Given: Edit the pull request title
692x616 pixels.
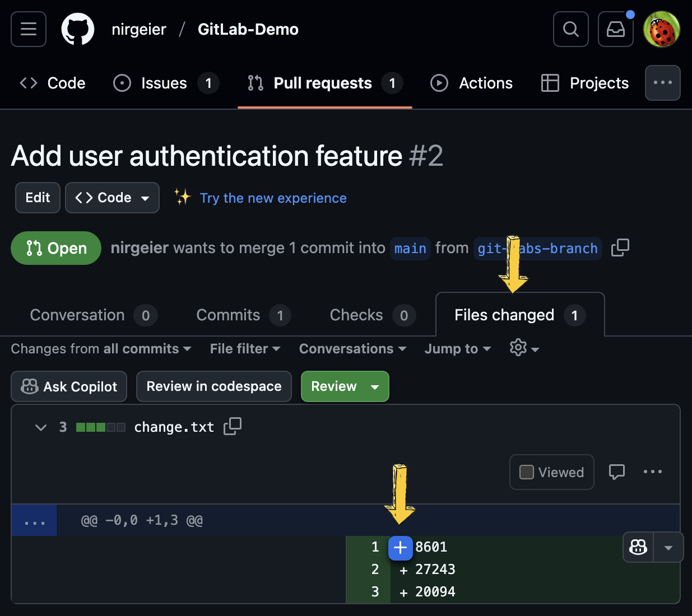Looking at the screenshot, I should [38, 198].
